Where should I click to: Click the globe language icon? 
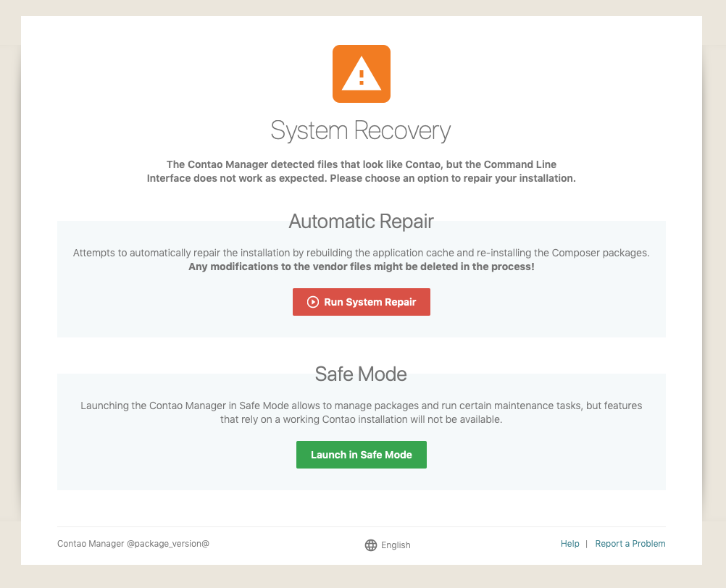(371, 545)
